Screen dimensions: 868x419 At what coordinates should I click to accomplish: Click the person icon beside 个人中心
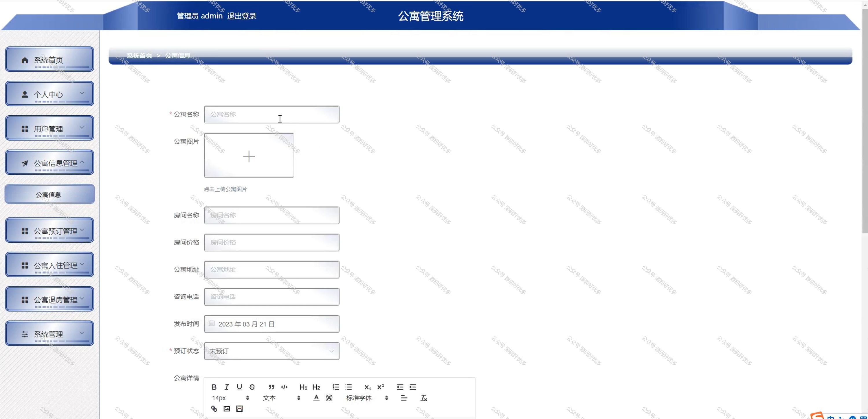click(x=25, y=95)
